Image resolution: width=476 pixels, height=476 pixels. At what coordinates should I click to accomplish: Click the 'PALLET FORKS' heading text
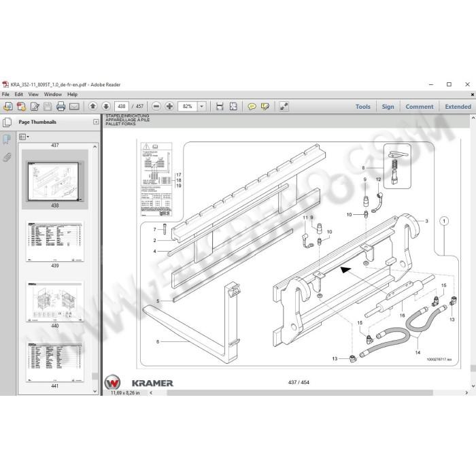pos(120,124)
